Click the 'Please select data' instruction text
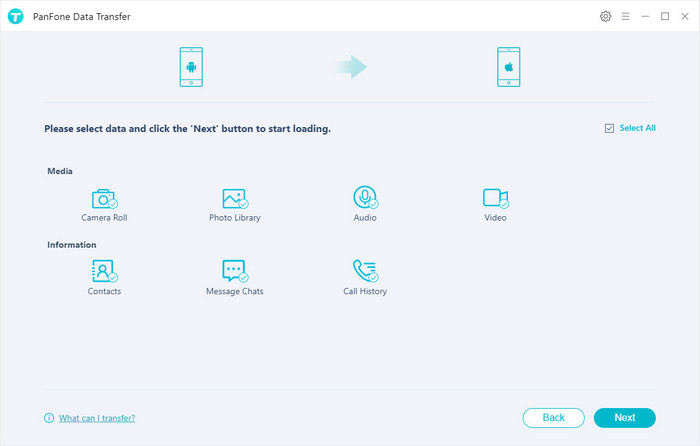This screenshot has height=446, width=700. coord(188,129)
